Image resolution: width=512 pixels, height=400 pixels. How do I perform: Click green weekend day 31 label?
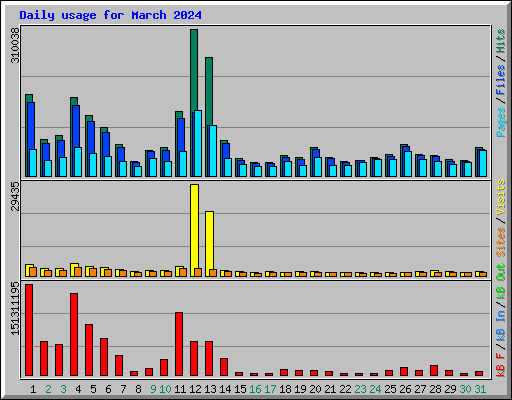pyautogui.click(x=480, y=389)
